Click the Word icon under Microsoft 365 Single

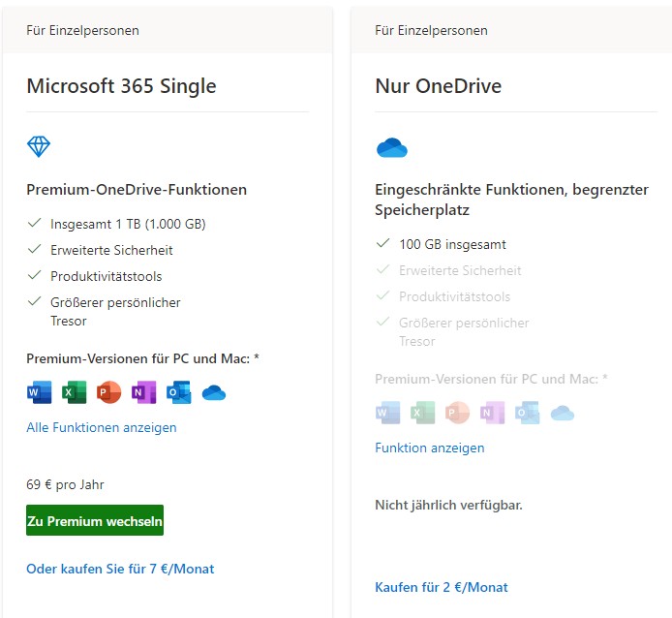[x=39, y=392]
